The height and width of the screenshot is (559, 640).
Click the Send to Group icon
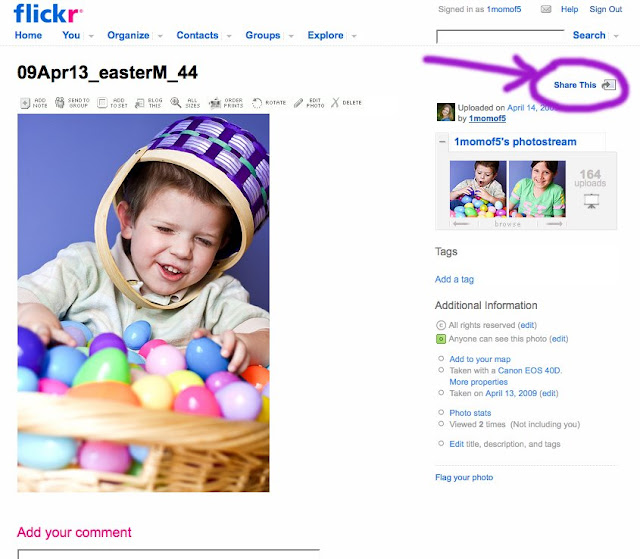[60, 103]
